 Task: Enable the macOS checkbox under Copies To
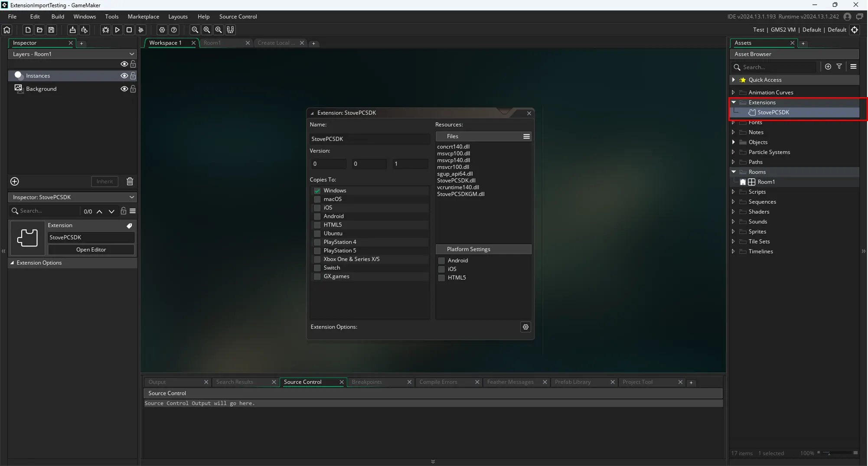(317, 199)
